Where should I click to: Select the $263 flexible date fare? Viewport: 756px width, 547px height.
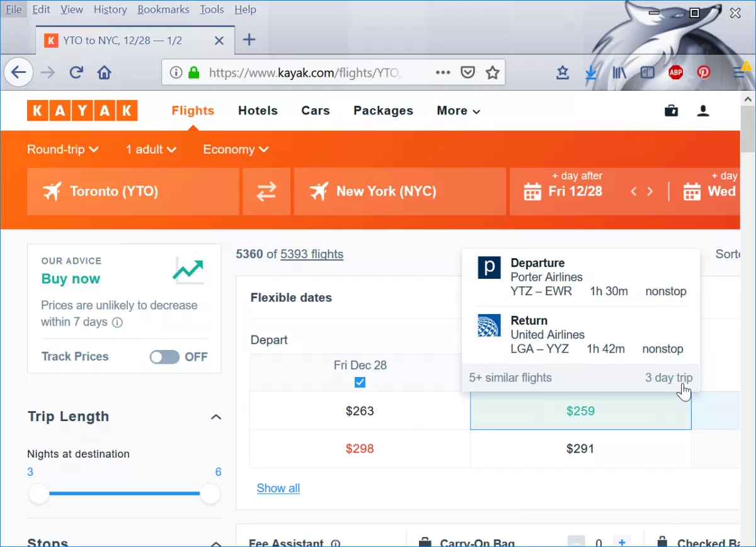click(x=360, y=411)
